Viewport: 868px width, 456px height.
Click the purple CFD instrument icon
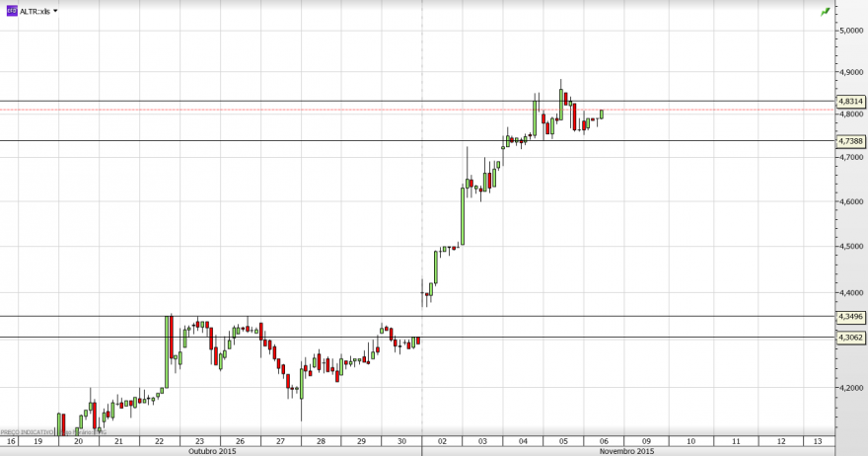pyautogui.click(x=12, y=11)
